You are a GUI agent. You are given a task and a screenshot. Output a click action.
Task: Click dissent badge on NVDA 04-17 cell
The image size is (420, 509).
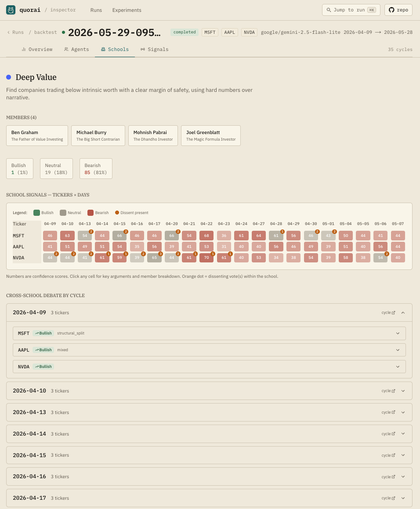161,254
